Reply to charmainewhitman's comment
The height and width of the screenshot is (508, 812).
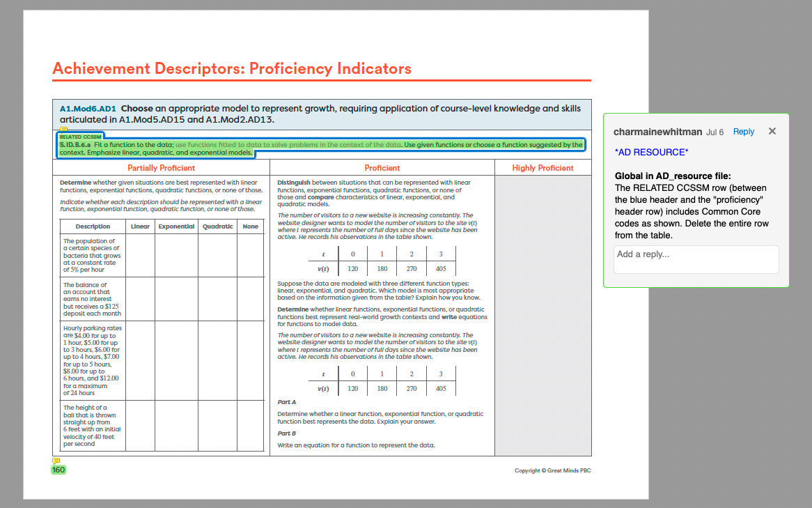743,132
